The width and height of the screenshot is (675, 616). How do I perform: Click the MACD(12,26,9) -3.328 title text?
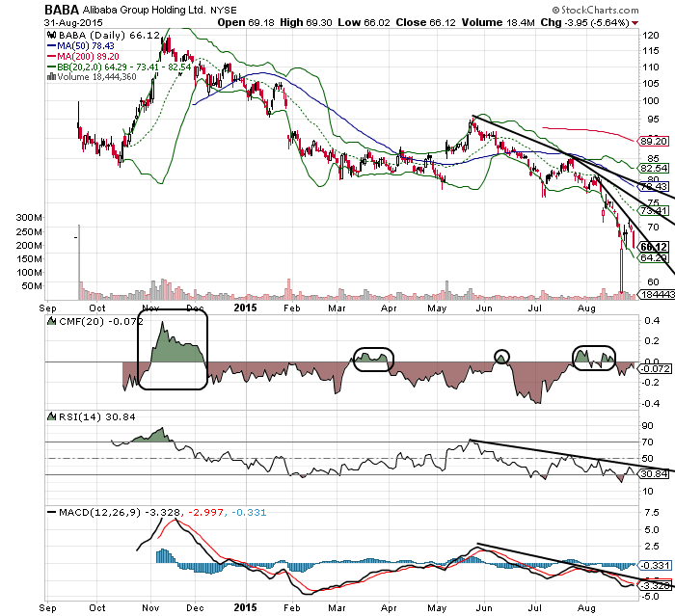tap(120, 512)
